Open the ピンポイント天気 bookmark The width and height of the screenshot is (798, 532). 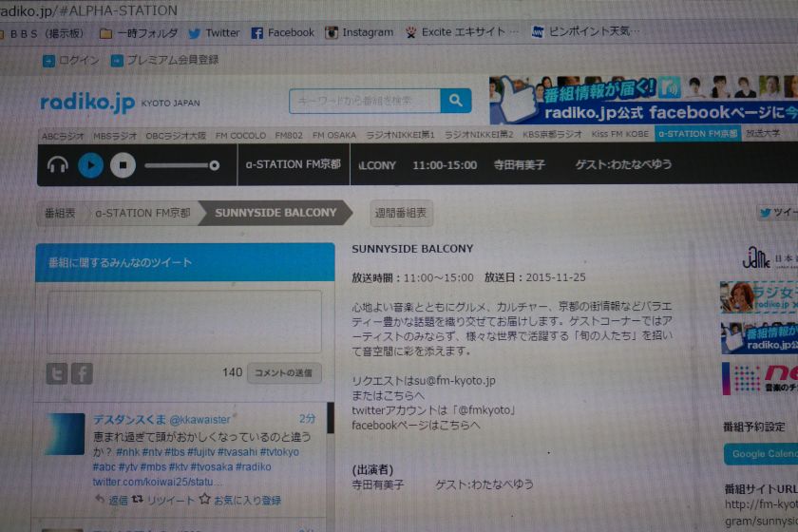point(585,31)
